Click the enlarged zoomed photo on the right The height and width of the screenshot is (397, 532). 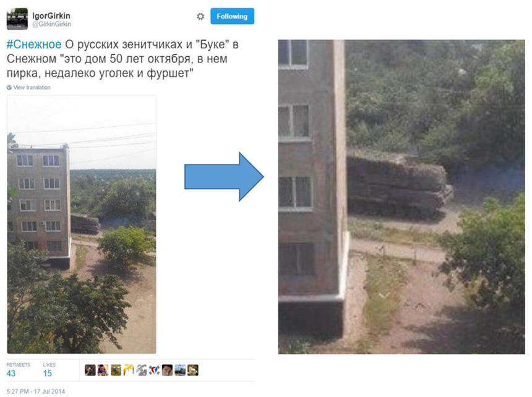pyautogui.click(x=401, y=197)
